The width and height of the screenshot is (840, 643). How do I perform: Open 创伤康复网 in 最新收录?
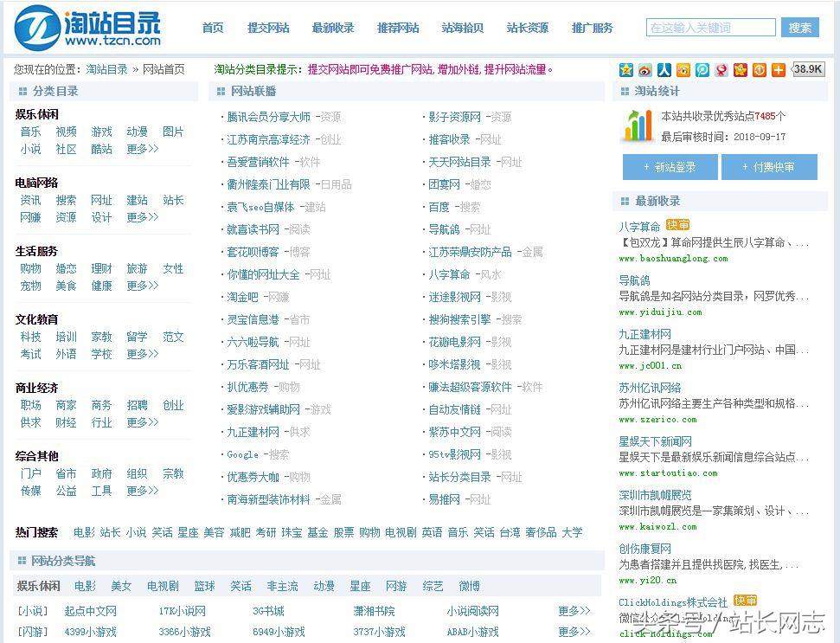[x=644, y=548]
